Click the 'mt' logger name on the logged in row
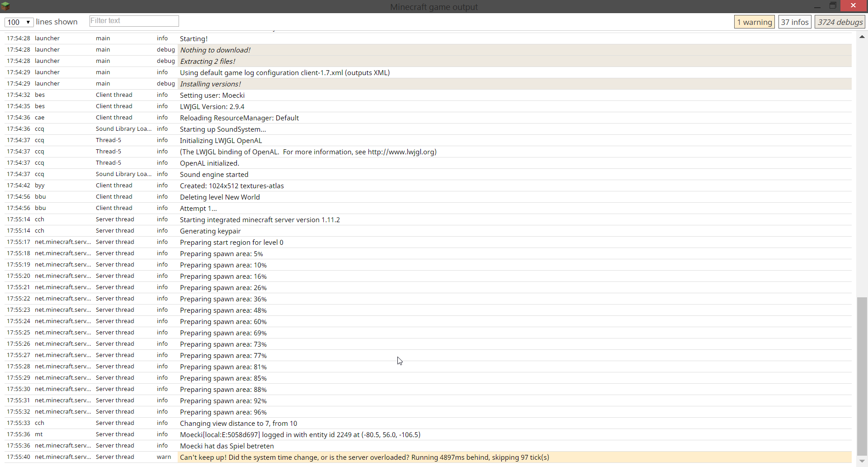 39,434
